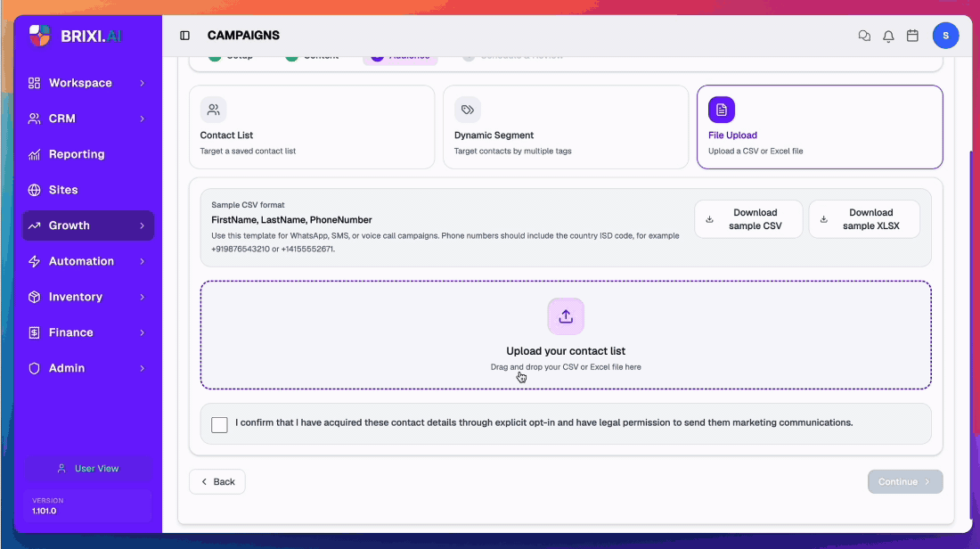
Task: Open the chat messages icon
Action: (x=864, y=37)
